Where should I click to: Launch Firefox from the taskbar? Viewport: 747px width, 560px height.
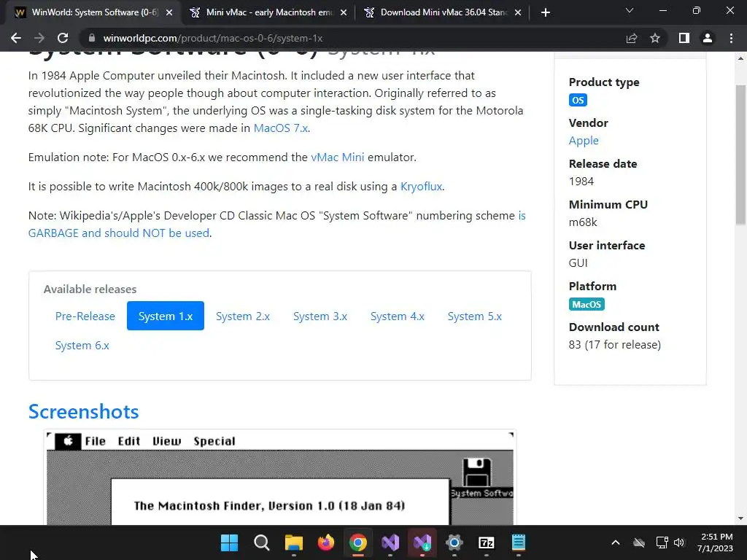click(326, 542)
